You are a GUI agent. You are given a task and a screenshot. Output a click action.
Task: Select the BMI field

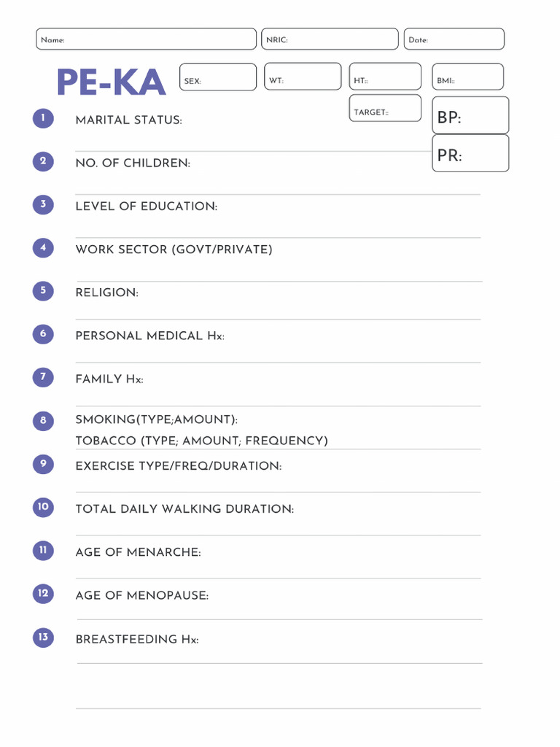467,77
